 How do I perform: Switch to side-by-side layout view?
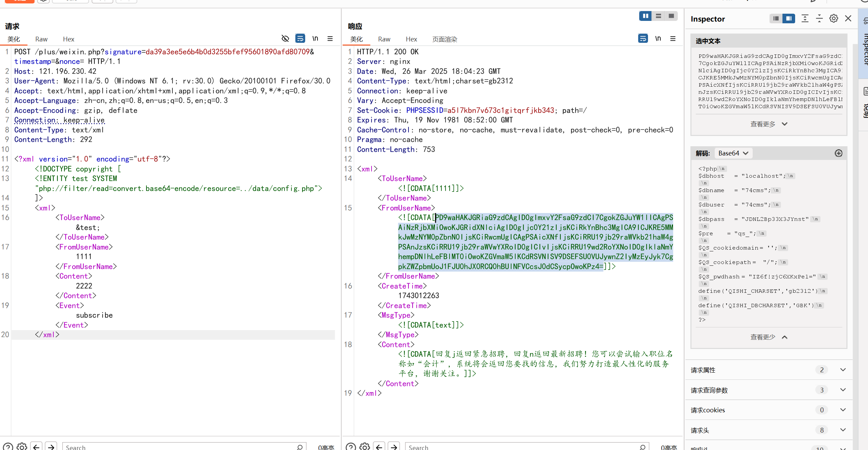coord(645,16)
